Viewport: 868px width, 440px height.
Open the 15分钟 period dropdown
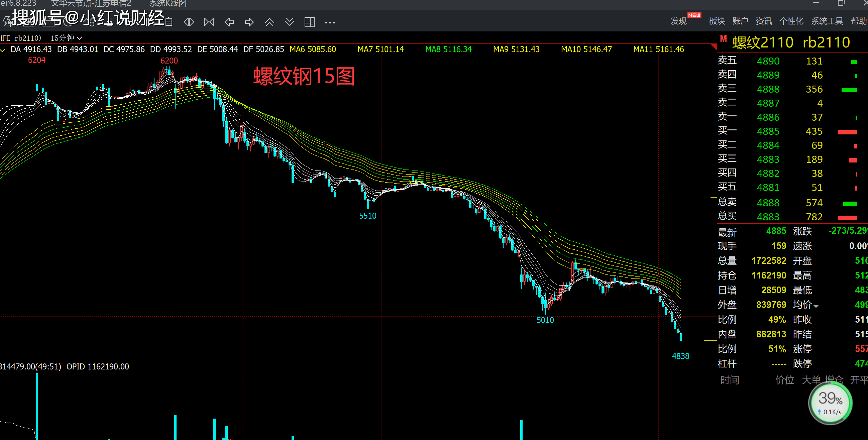coord(67,38)
